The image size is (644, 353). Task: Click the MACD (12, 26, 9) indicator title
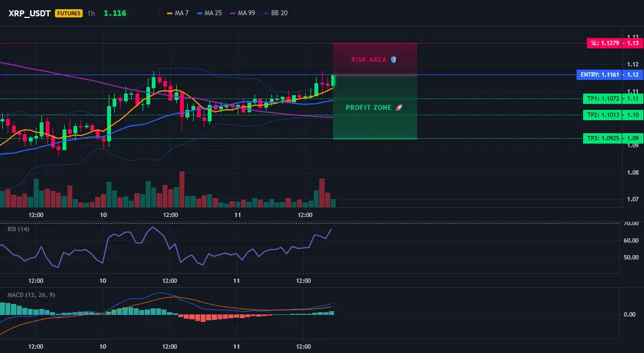tap(31, 295)
